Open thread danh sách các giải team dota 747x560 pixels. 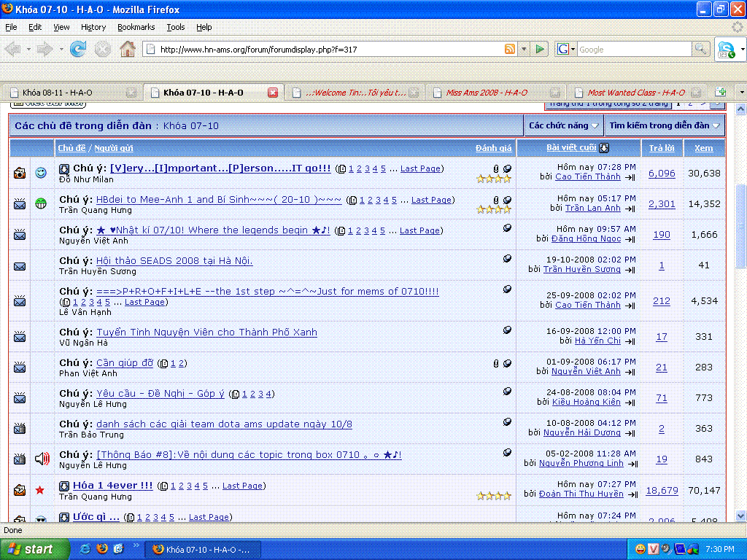(225, 424)
